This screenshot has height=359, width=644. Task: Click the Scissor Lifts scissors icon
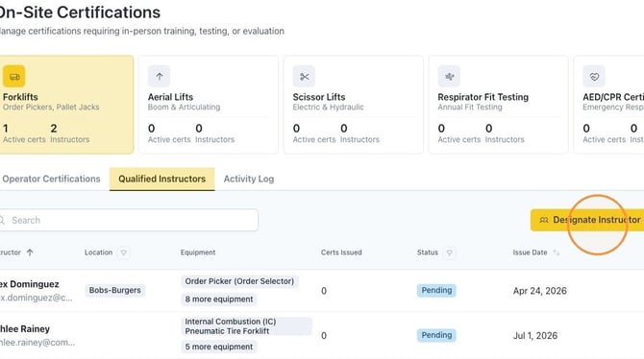304,77
